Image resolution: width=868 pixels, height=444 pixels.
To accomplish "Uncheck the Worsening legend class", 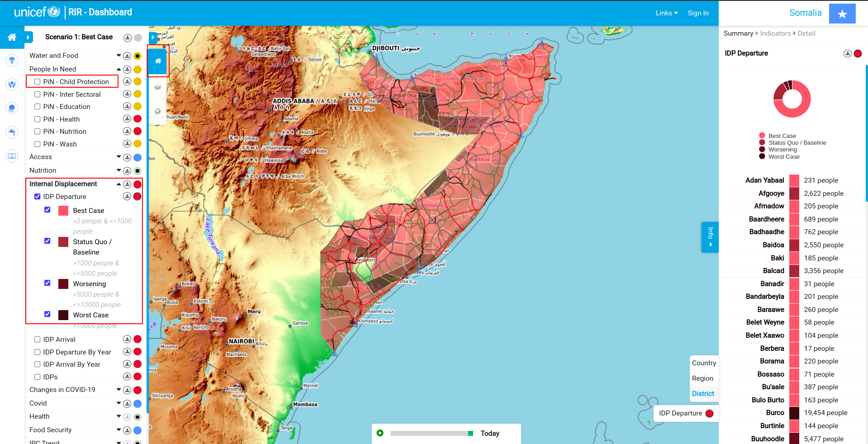I will (x=47, y=283).
